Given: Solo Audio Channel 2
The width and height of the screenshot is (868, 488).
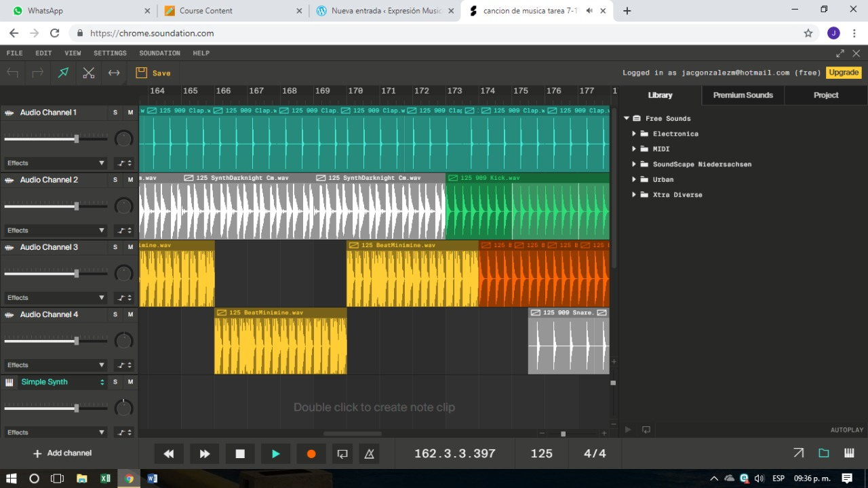Looking at the screenshot, I should [115, 180].
